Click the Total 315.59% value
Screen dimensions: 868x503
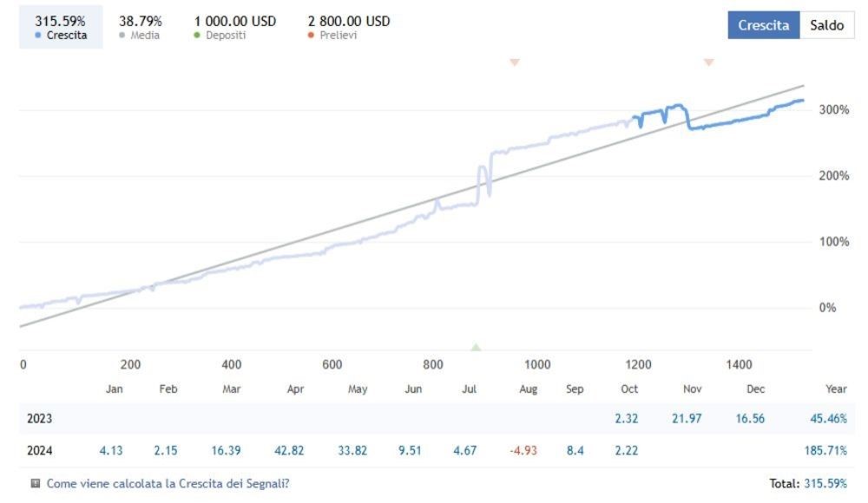825,483
